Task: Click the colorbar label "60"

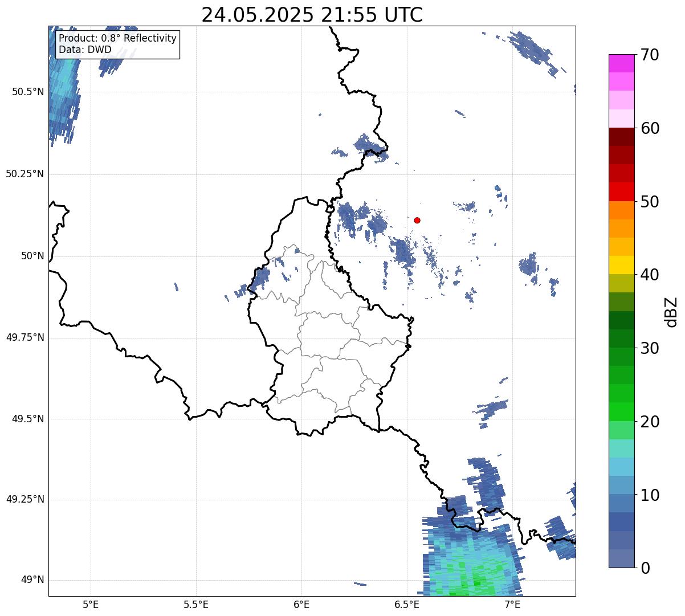Action: (x=650, y=128)
